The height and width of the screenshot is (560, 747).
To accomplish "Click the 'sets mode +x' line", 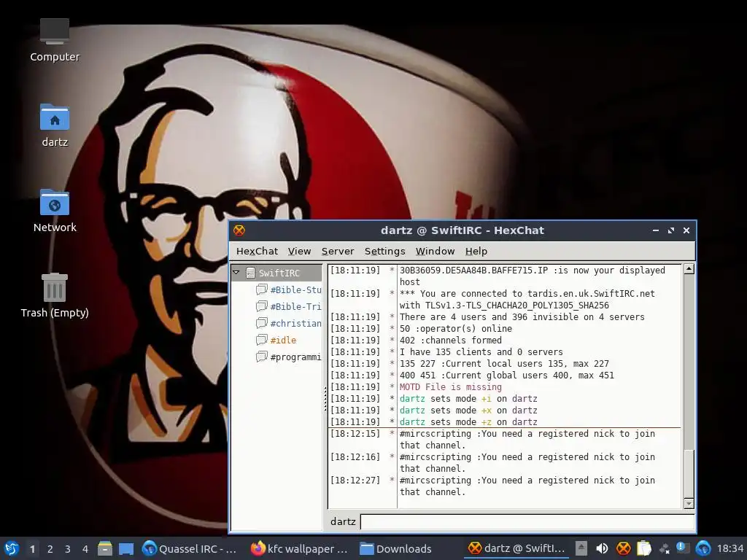I will (x=468, y=411).
